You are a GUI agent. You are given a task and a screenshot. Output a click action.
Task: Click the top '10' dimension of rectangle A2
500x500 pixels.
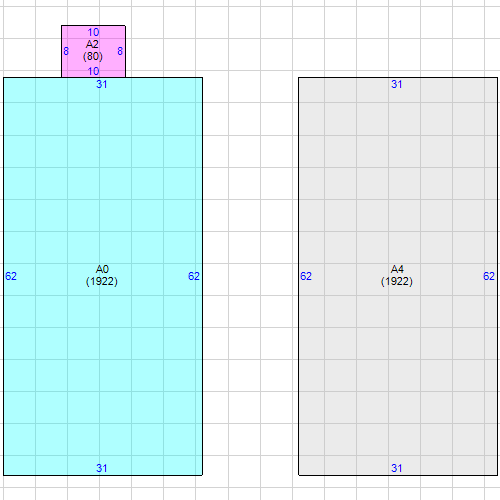[93, 32]
